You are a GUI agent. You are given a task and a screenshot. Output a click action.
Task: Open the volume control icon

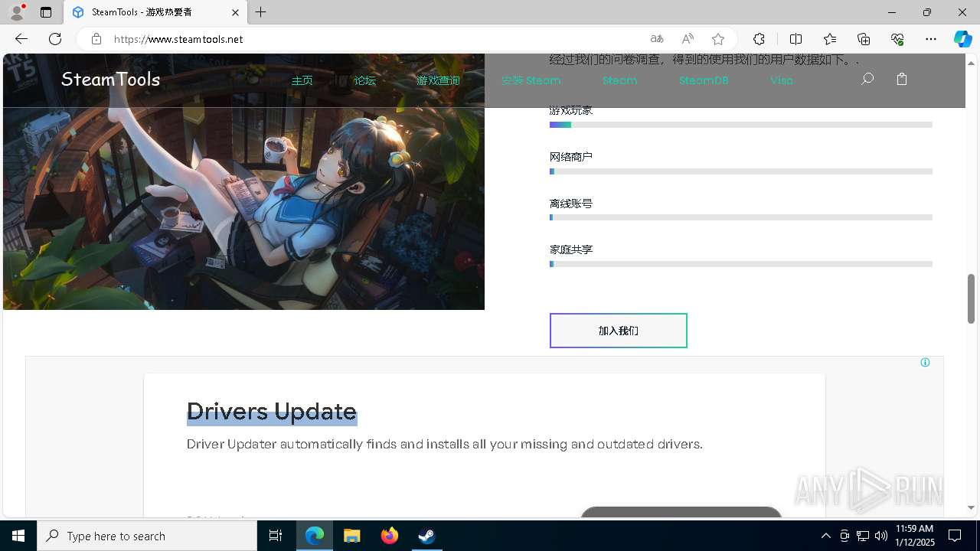(881, 536)
